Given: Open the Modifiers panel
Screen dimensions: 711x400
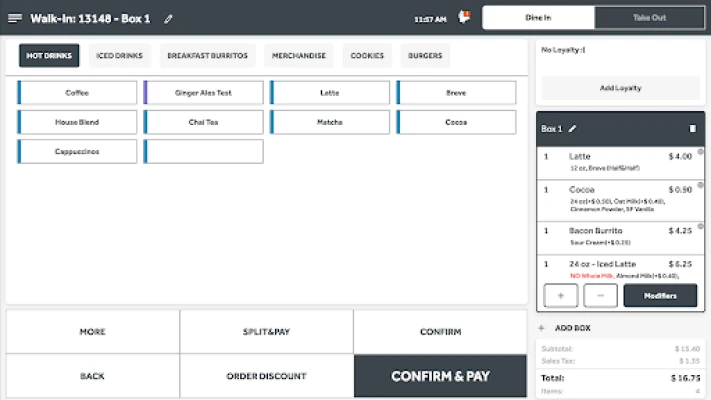Looking at the screenshot, I should 660,296.
